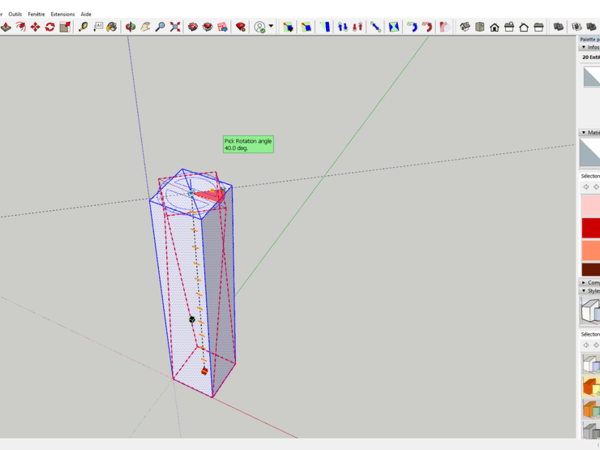Open the Aide menu
600x450 pixels.
point(86,14)
